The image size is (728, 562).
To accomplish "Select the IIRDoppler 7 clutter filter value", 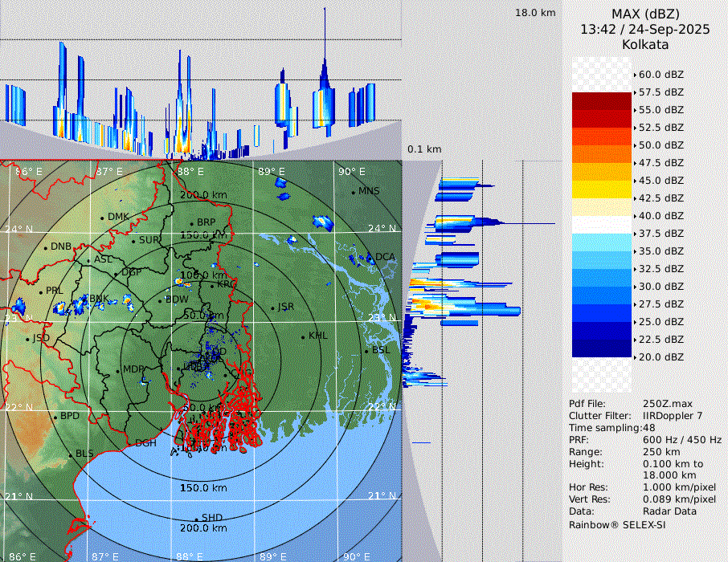I will (673, 416).
